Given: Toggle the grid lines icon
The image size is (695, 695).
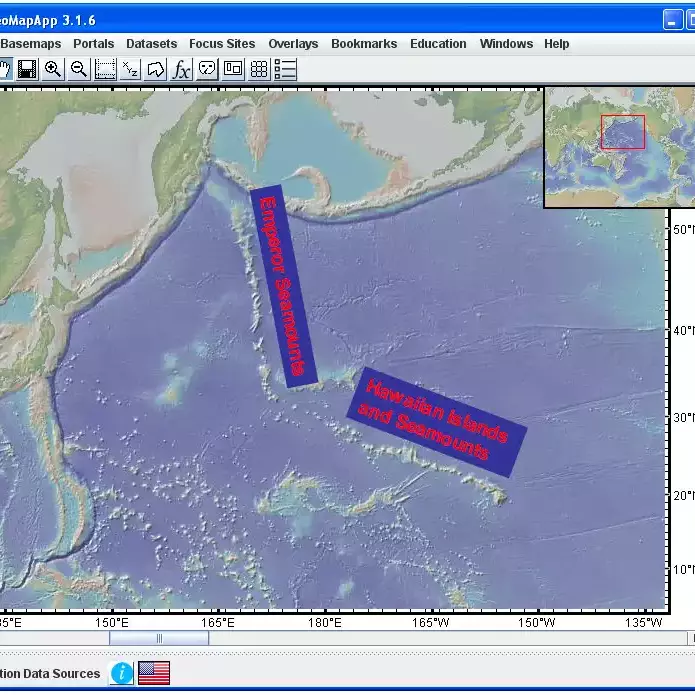Looking at the screenshot, I should tap(259, 69).
